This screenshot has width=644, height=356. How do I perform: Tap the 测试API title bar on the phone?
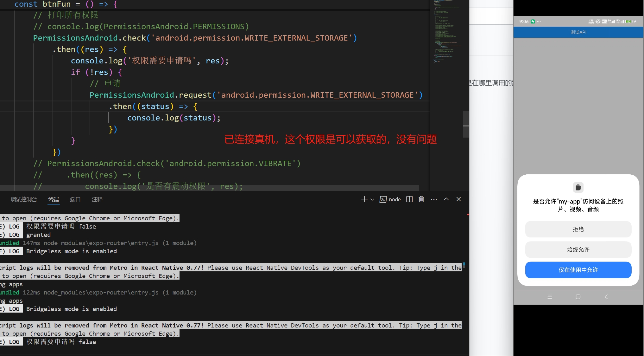click(x=578, y=32)
